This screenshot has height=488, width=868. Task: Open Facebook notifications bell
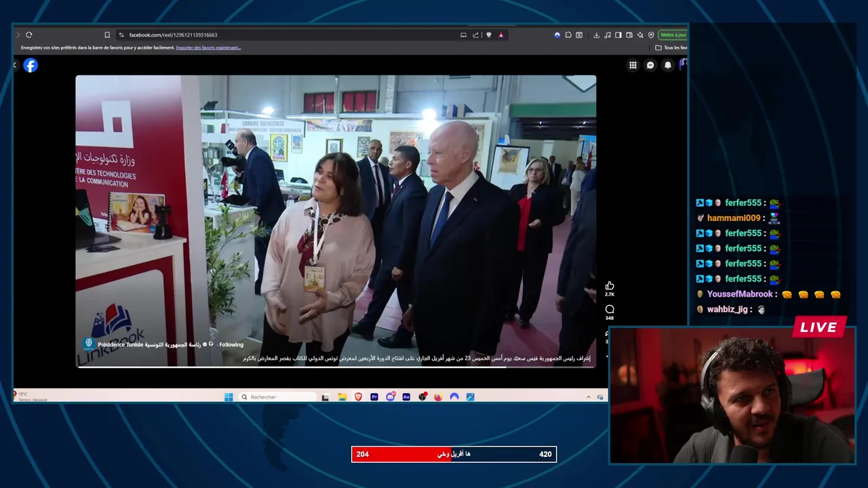coord(668,65)
